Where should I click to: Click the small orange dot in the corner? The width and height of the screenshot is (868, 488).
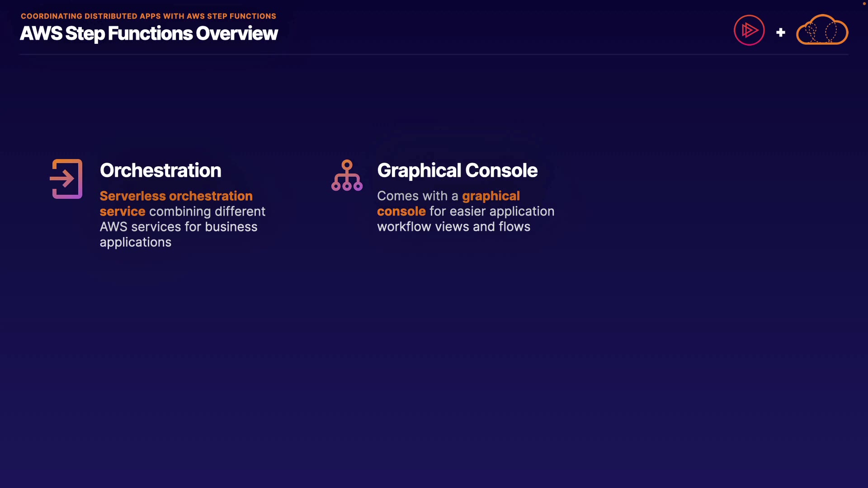coord(864,4)
